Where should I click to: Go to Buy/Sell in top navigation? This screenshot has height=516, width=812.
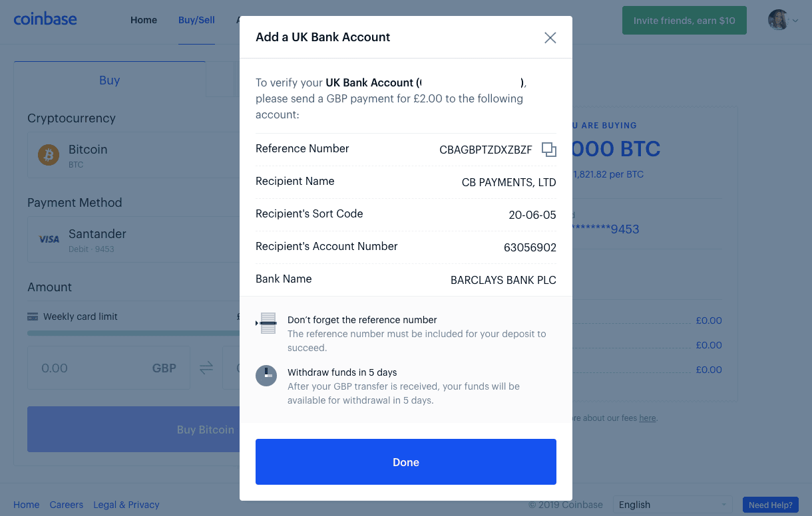196,20
